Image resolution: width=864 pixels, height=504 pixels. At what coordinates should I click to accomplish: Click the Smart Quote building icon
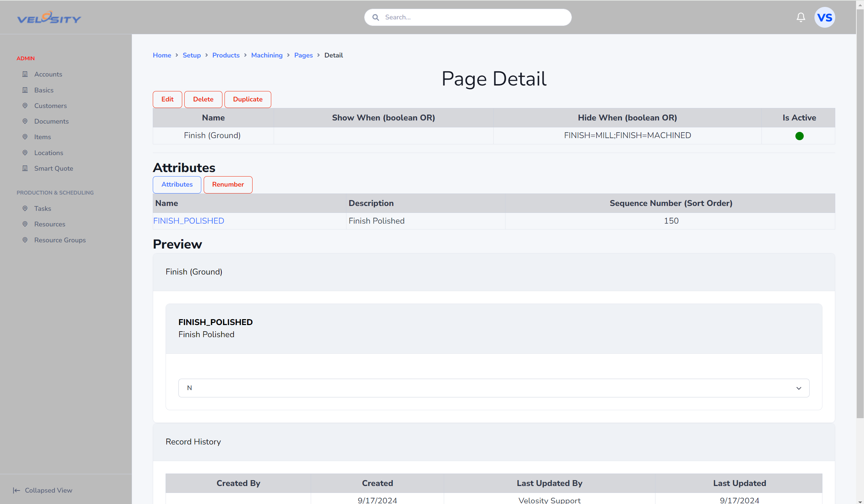[25, 168]
